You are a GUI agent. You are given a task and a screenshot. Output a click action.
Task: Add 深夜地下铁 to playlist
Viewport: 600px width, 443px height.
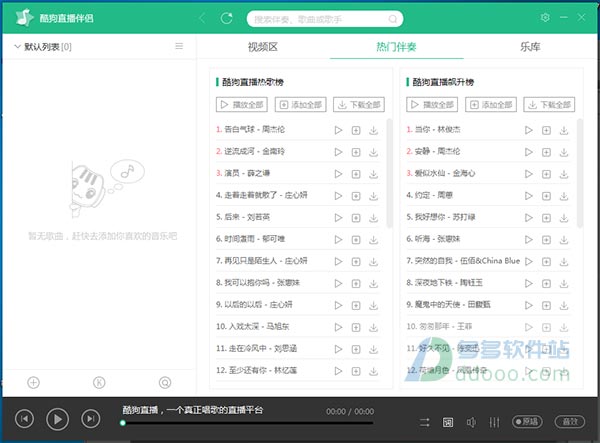click(546, 283)
